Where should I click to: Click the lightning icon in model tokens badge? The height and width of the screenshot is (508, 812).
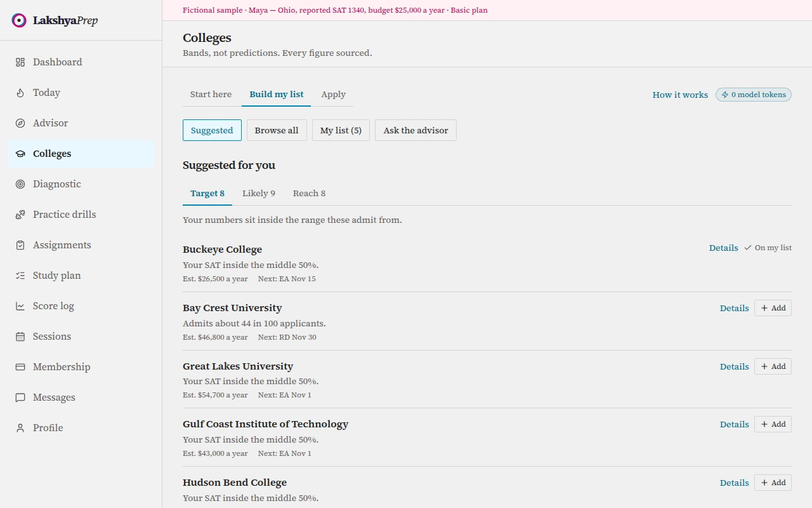coord(725,95)
